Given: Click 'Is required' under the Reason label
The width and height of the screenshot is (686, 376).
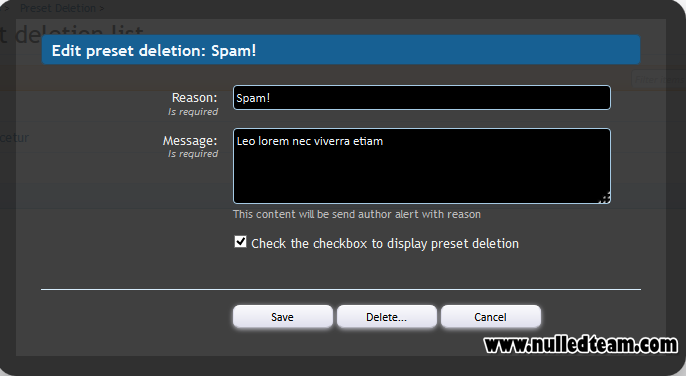Looking at the screenshot, I should pos(193,112).
